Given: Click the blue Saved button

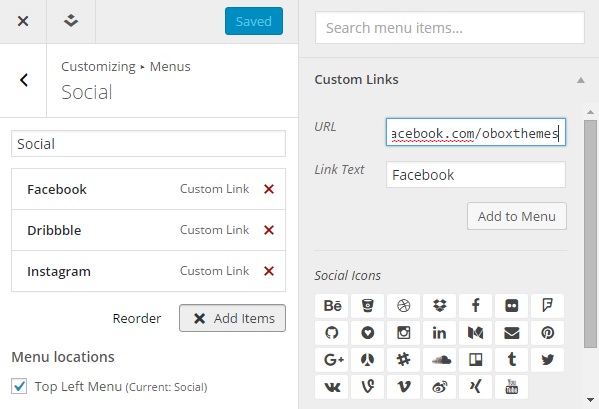Looking at the screenshot, I should click(254, 21).
